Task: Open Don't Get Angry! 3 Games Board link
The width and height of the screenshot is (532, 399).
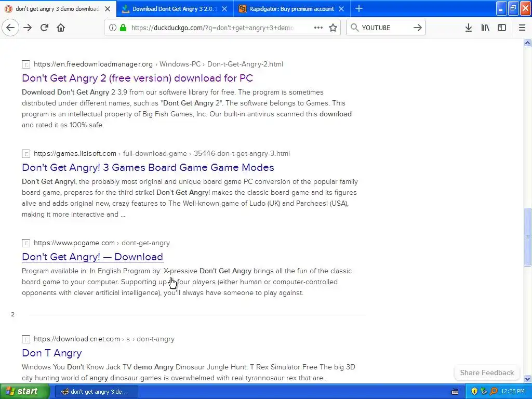Action: pyautogui.click(x=148, y=167)
